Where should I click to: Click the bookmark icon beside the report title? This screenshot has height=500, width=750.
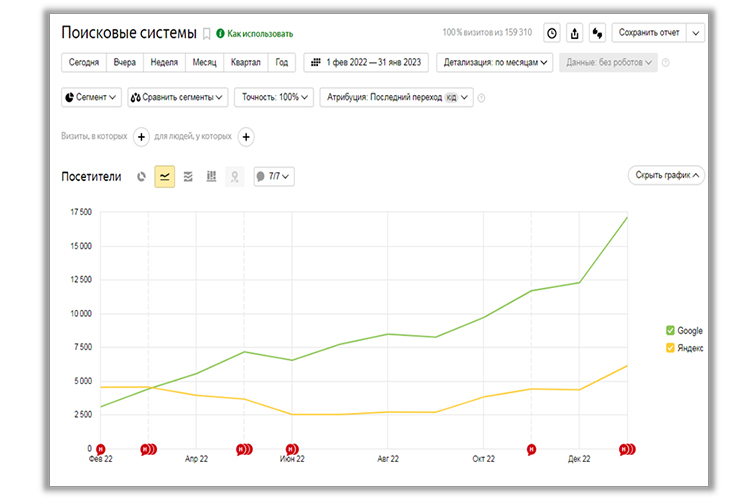click(x=207, y=33)
